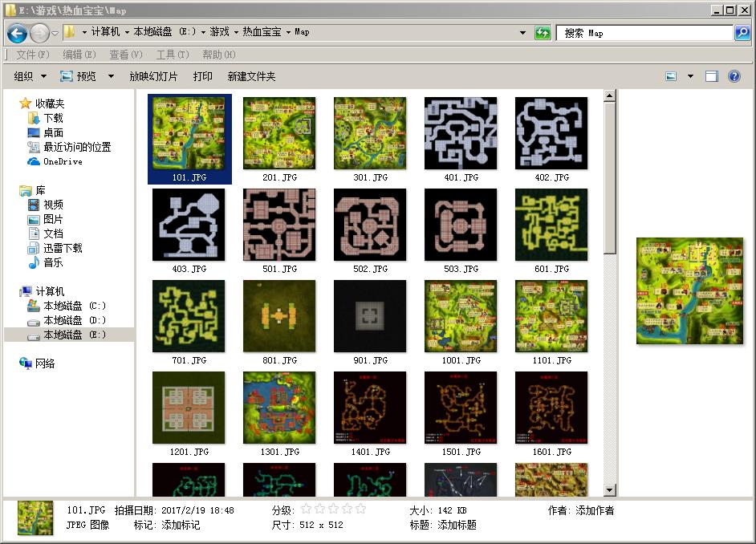Image resolution: width=756 pixels, height=544 pixels.
Task: Open the 文件(F) menu
Action: tap(32, 55)
